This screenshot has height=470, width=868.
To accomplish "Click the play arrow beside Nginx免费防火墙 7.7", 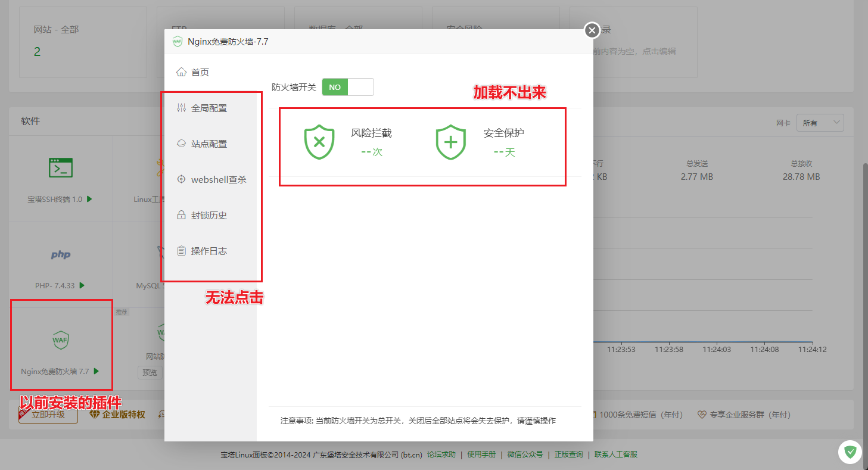I will click(x=97, y=371).
